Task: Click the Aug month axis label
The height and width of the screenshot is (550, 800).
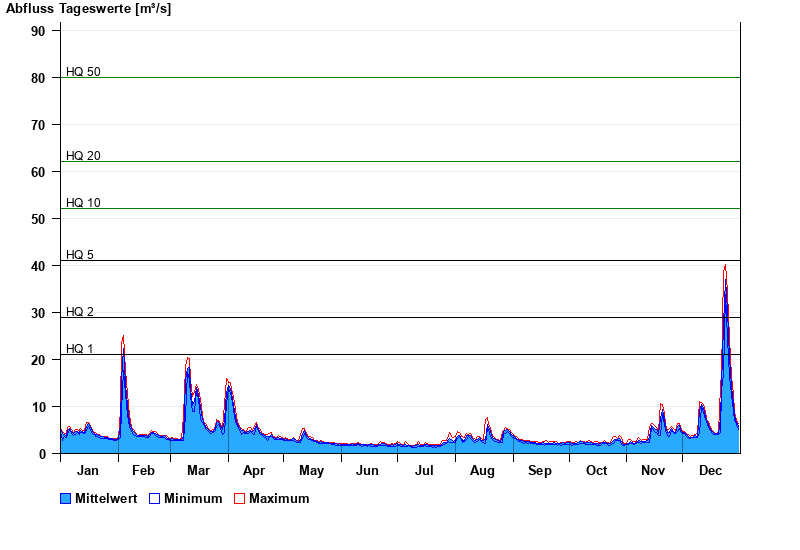Action: tap(482, 471)
